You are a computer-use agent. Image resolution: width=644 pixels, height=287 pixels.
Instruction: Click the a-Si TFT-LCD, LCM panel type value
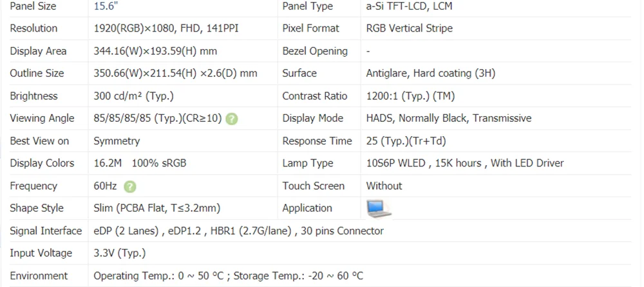(x=409, y=6)
